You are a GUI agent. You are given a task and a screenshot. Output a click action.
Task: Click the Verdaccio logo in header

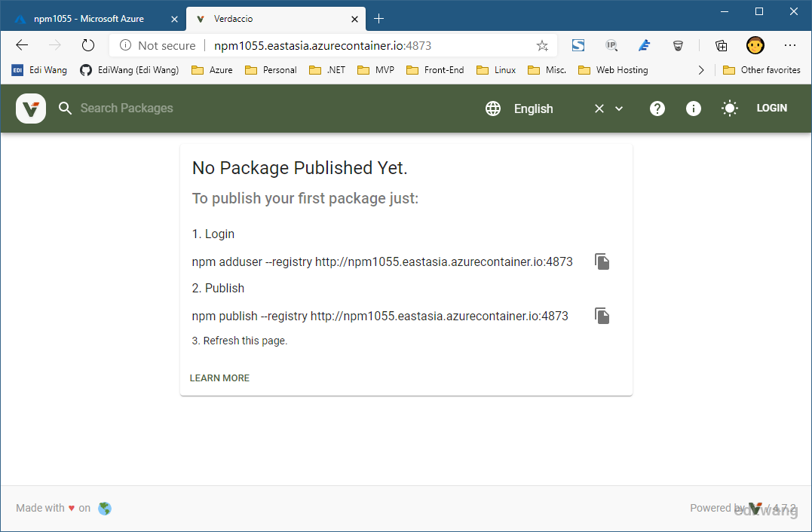click(31, 109)
